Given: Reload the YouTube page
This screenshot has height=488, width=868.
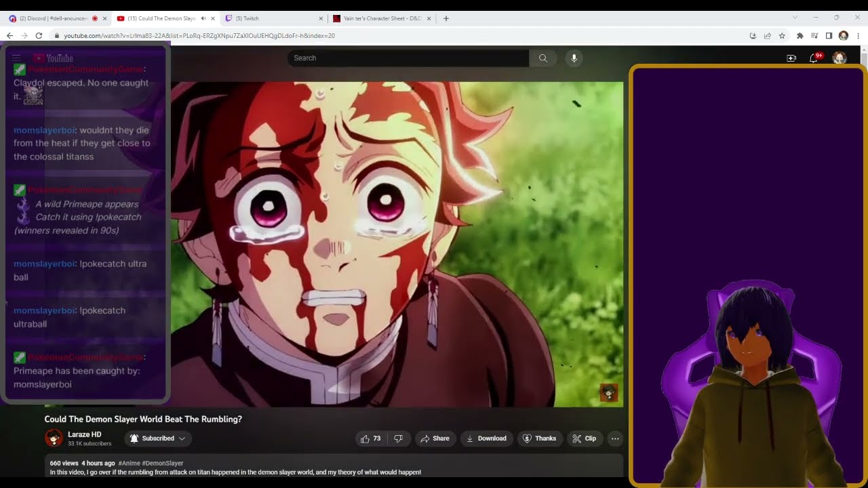Looking at the screenshot, I should pos(39,35).
